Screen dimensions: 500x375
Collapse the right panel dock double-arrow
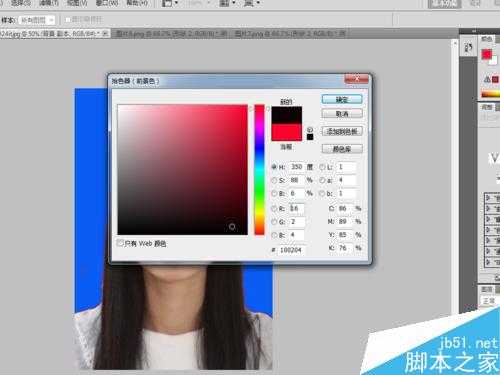point(474,31)
